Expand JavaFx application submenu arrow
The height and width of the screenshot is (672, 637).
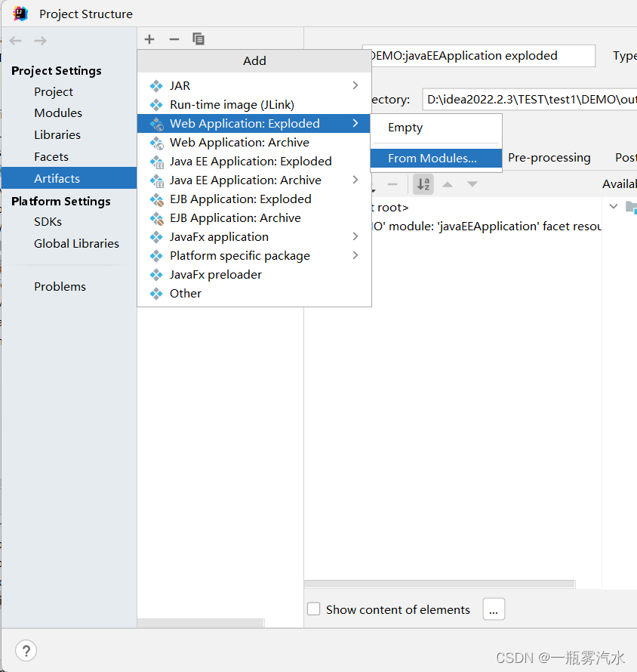(x=355, y=236)
